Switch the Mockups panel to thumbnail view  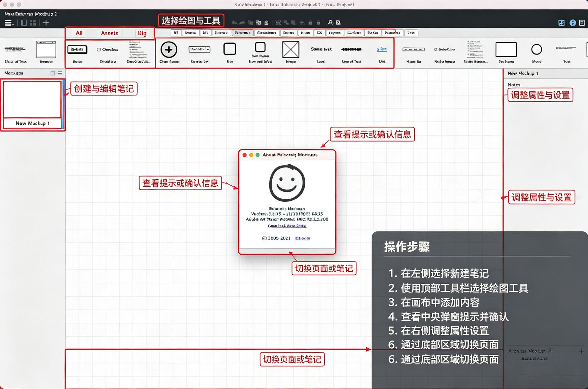pos(53,73)
